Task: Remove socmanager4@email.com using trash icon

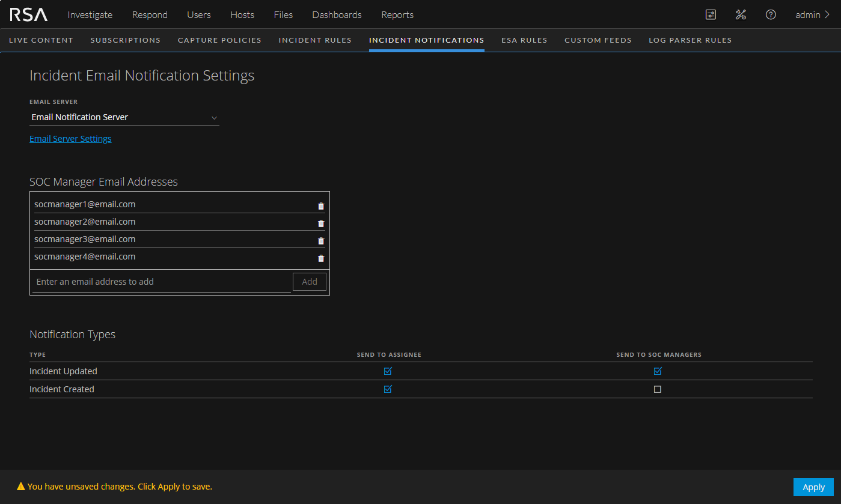Action: [x=321, y=258]
